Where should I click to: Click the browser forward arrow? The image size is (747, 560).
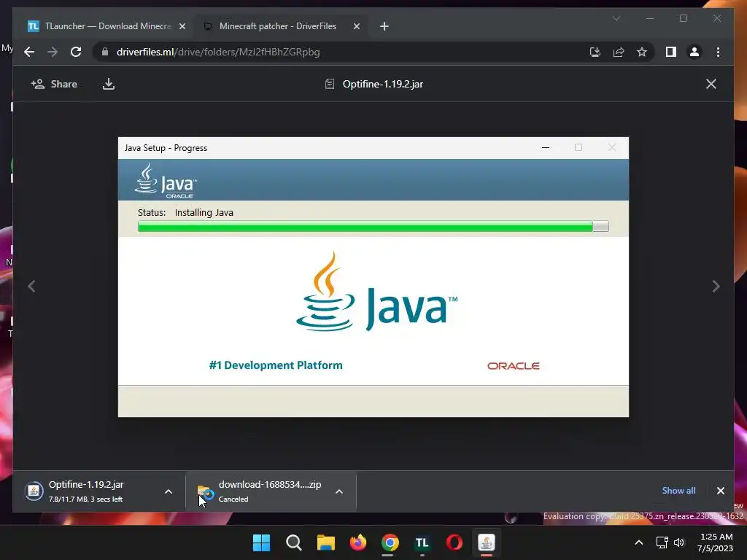tap(53, 52)
